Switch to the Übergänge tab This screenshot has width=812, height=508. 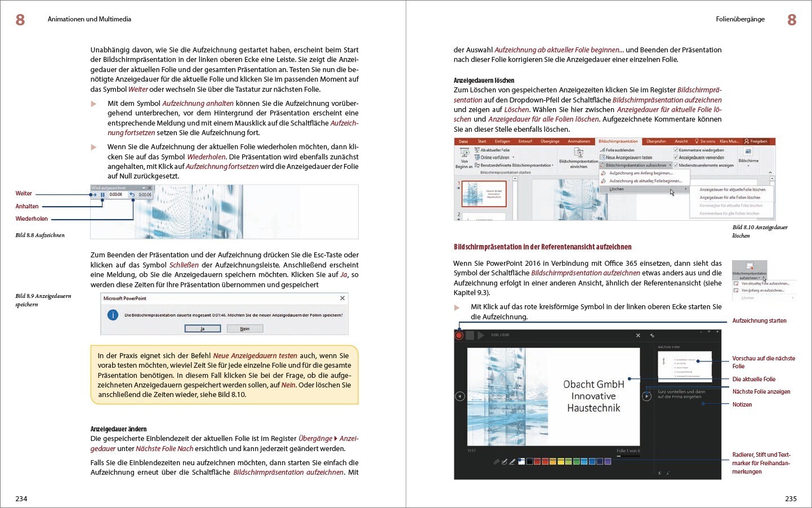pyautogui.click(x=550, y=141)
